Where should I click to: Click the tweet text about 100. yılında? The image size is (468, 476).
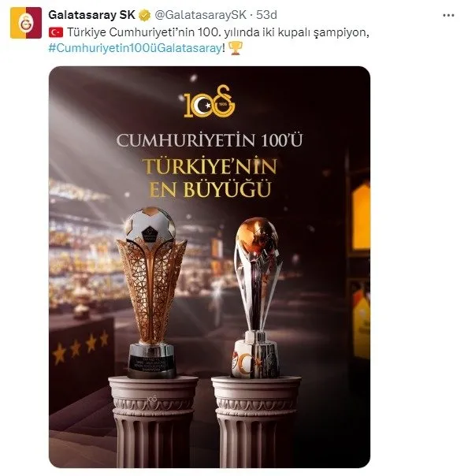coord(218,32)
